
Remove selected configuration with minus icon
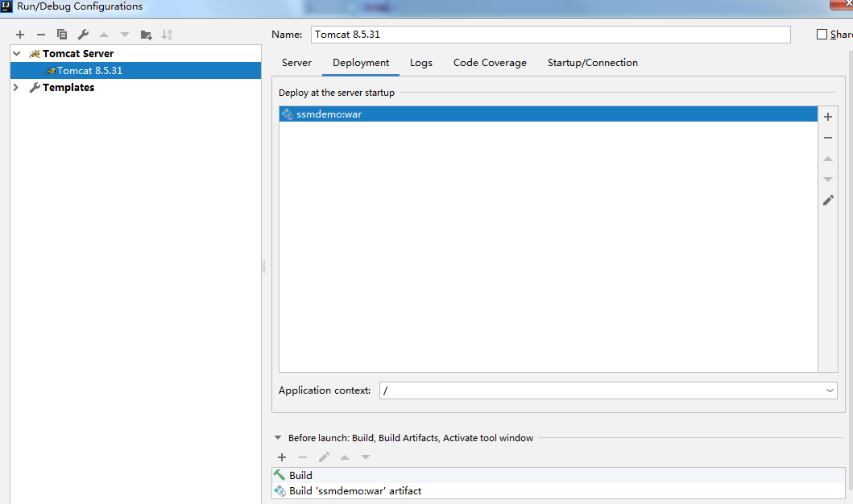[x=41, y=35]
